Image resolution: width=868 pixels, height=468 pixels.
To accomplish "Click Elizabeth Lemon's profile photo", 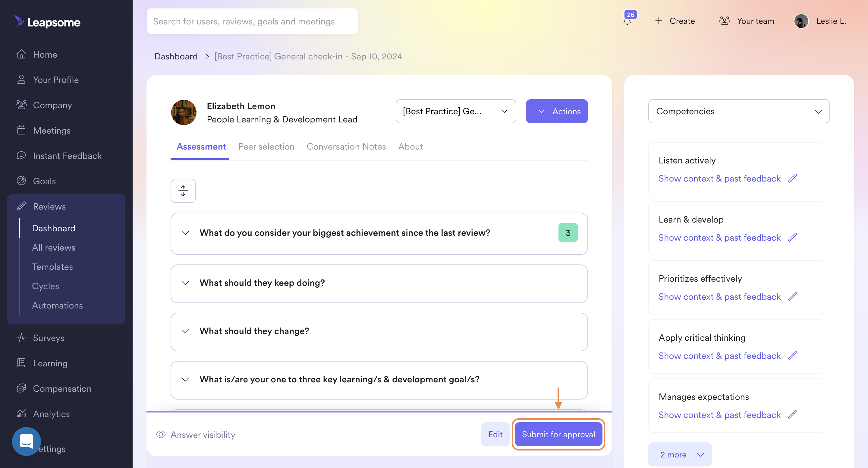I will [184, 112].
